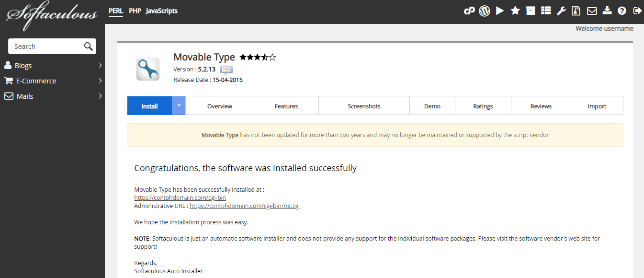Screen dimensions: 644x278
Task: Expand the Mails section chevron
Action: [x=100, y=96]
